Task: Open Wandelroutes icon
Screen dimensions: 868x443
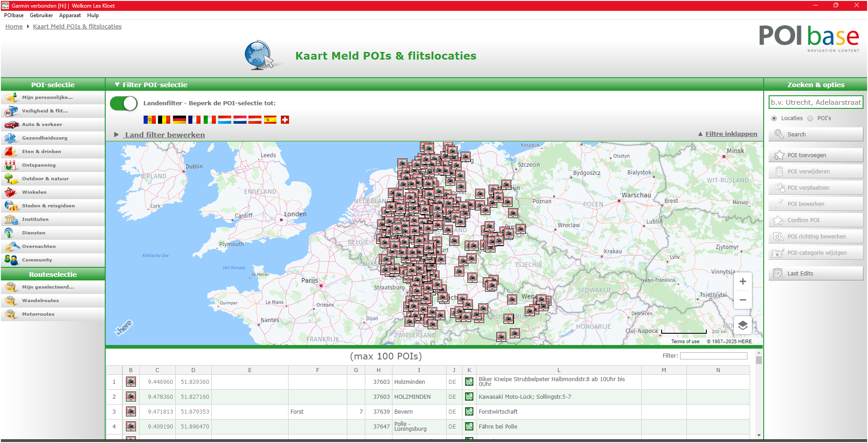Action: 11,301
